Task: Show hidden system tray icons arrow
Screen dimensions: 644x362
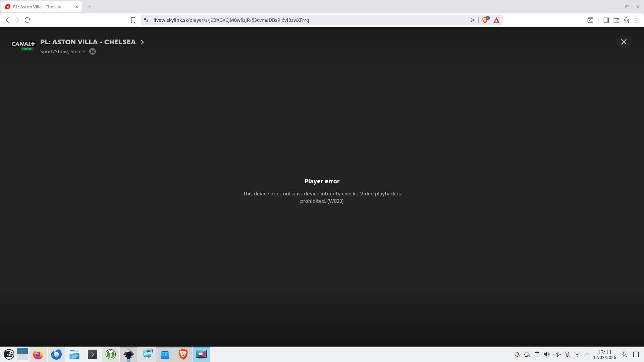Action: coord(587,354)
